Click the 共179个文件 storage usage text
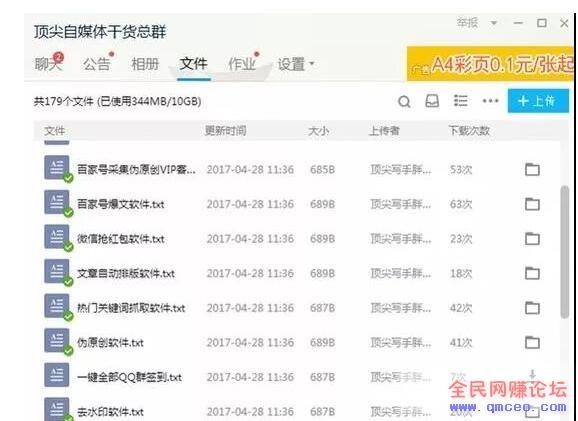The height and width of the screenshot is (421, 578). coord(118,101)
